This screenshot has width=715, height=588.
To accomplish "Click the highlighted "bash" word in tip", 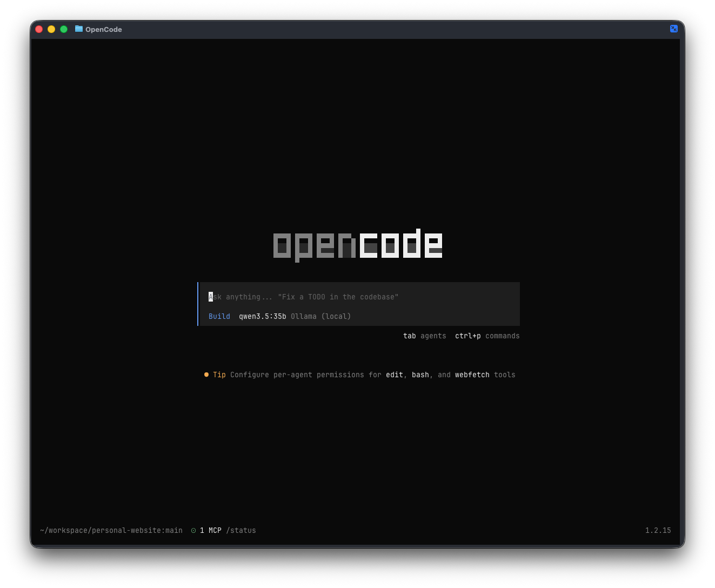I will click(x=420, y=375).
